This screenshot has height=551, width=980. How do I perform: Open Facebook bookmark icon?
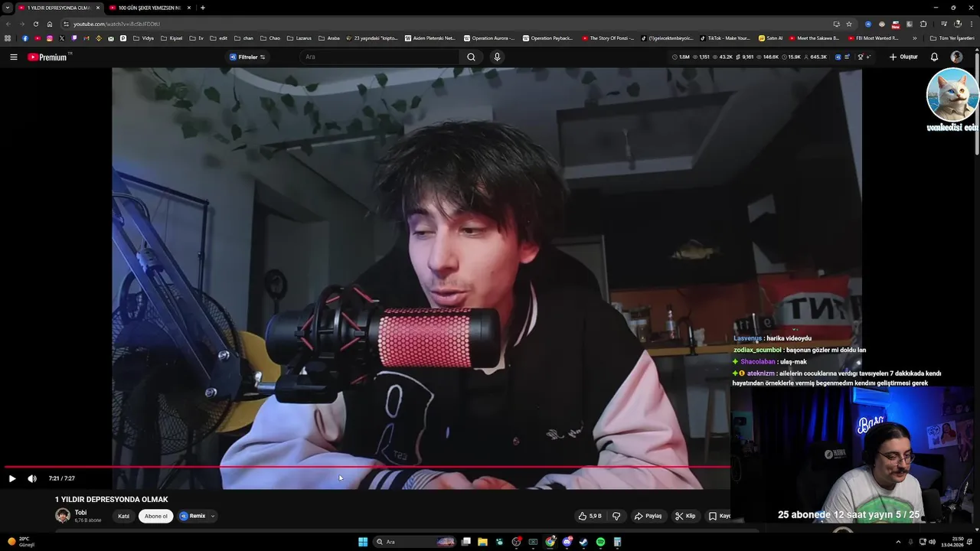25,37
